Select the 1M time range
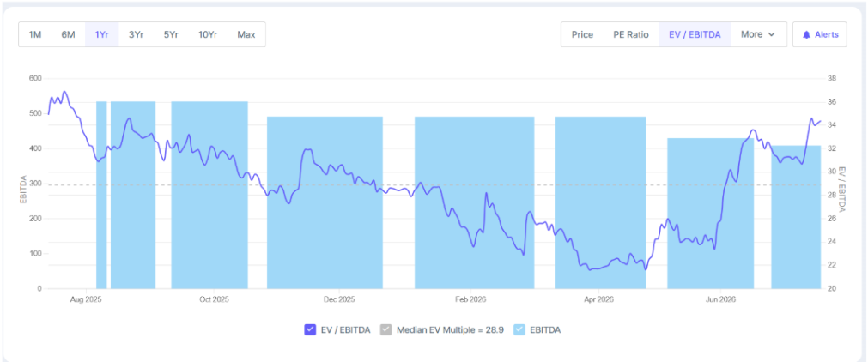This screenshot has height=362, width=868. click(35, 34)
